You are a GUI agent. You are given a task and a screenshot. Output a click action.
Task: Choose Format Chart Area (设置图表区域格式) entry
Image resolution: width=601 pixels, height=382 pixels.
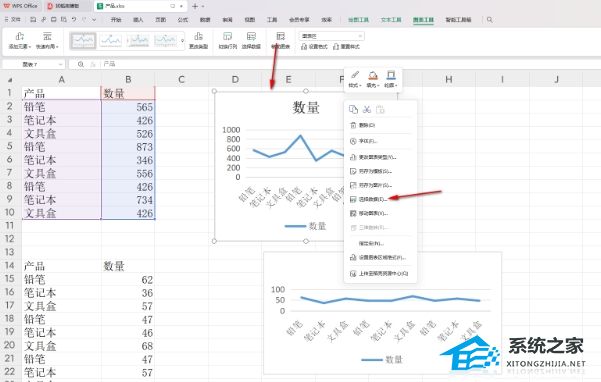pyautogui.click(x=380, y=258)
